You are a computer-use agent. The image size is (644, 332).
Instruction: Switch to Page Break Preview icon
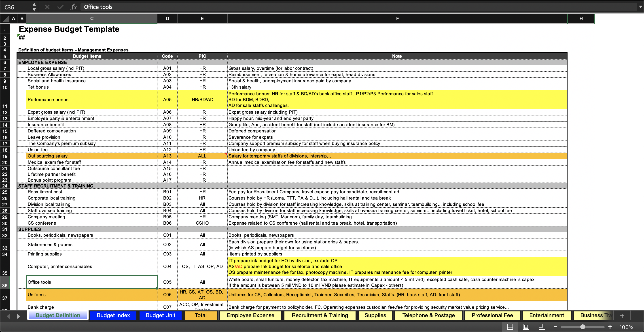coord(542,327)
